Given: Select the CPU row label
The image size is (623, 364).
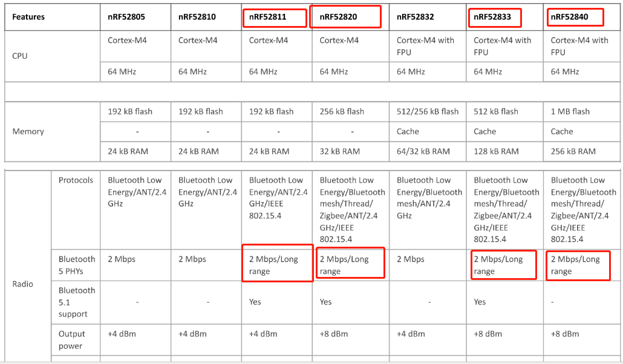Looking at the screenshot, I should click(x=20, y=56).
